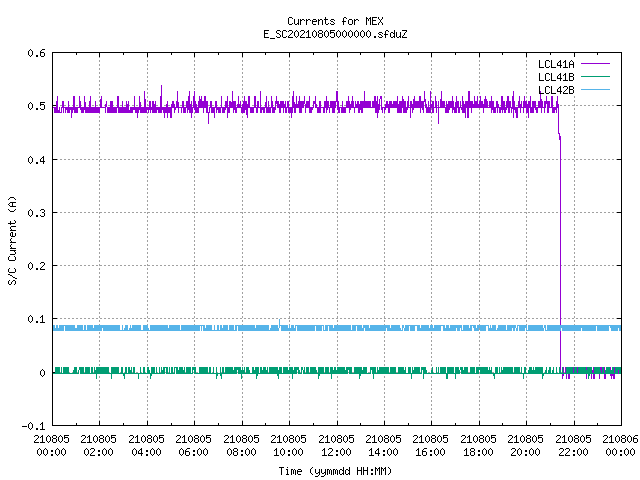This screenshot has width=640, height=480.
Task: Click the '-0.1' y-axis tick label
Action: click(x=33, y=426)
